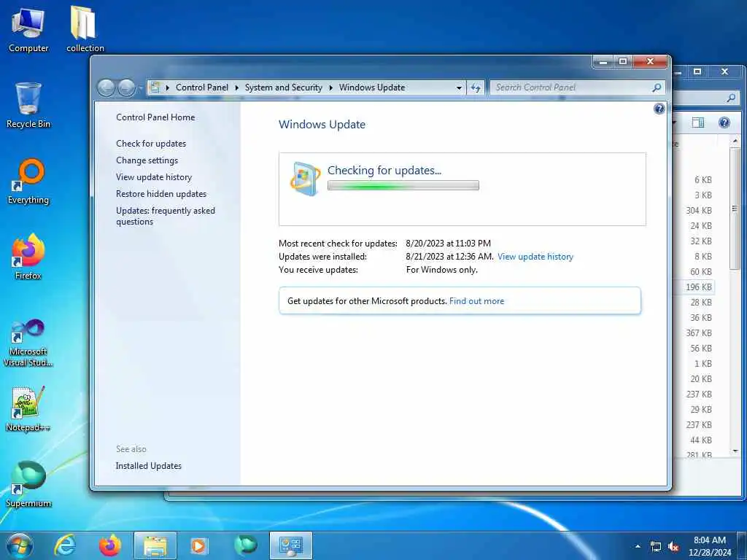
Task: Select the Windows Update breadcrumb
Action: pyautogui.click(x=372, y=87)
